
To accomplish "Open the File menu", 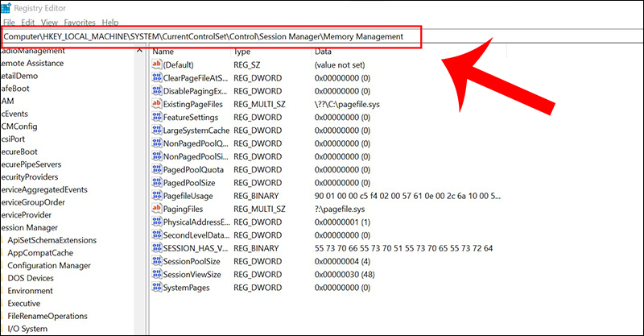I will 9,23.
